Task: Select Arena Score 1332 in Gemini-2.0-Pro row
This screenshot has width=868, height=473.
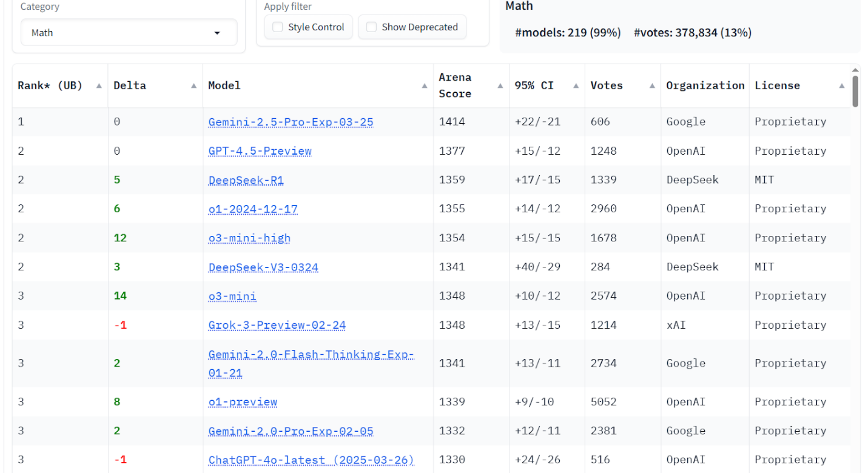Action: pos(452,431)
